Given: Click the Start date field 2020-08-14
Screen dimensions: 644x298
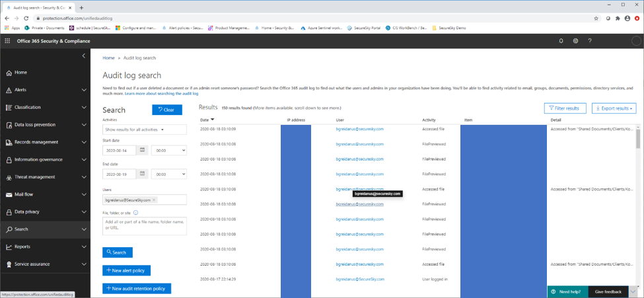Looking at the screenshot, I should pyautogui.click(x=119, y=151).
